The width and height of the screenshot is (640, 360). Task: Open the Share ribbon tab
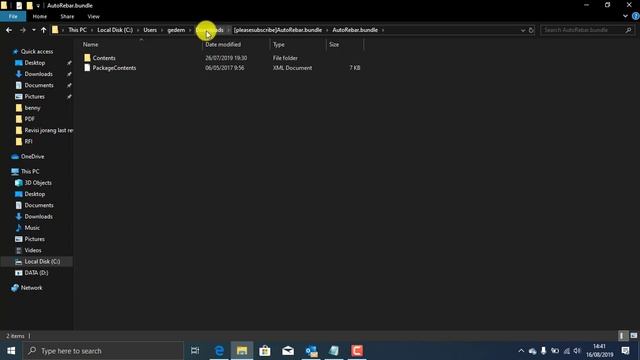click(x=67, y=16)
